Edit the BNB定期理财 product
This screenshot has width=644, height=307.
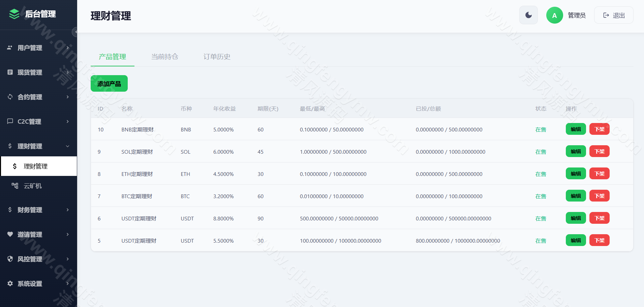pyautogui.click(x=576, y=129)
